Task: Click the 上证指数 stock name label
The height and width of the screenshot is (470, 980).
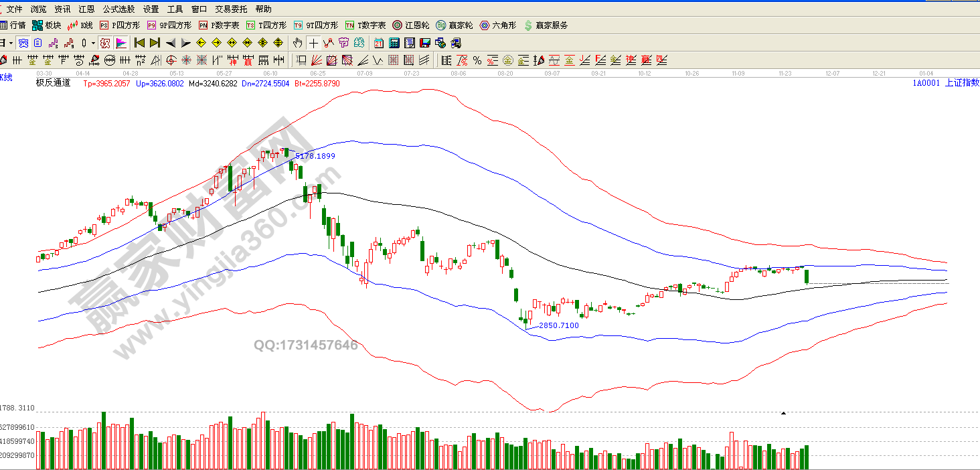Action: point(962,82)
